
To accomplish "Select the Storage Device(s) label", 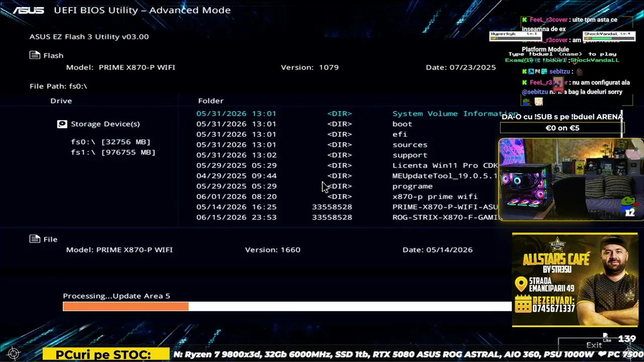I will tap(105, 124).
